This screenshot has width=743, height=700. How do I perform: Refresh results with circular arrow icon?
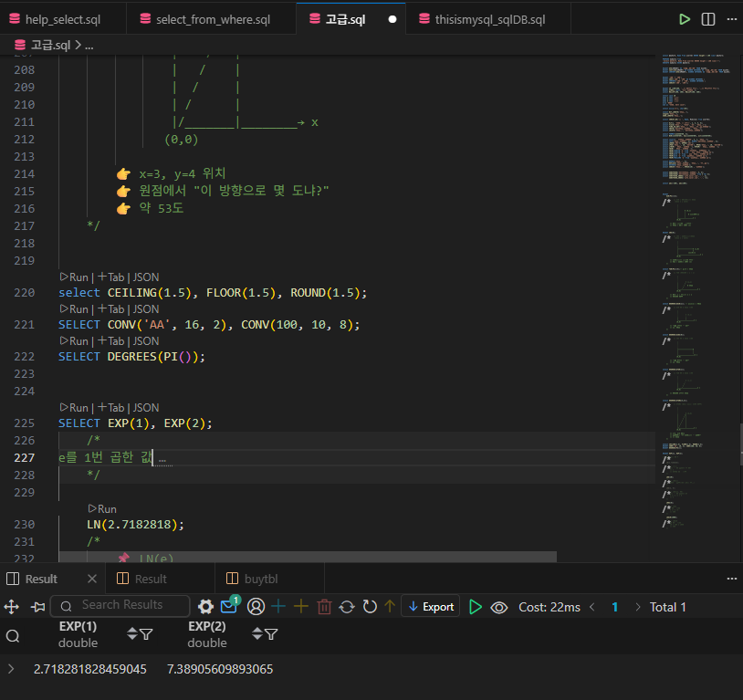tap(370, 607)
